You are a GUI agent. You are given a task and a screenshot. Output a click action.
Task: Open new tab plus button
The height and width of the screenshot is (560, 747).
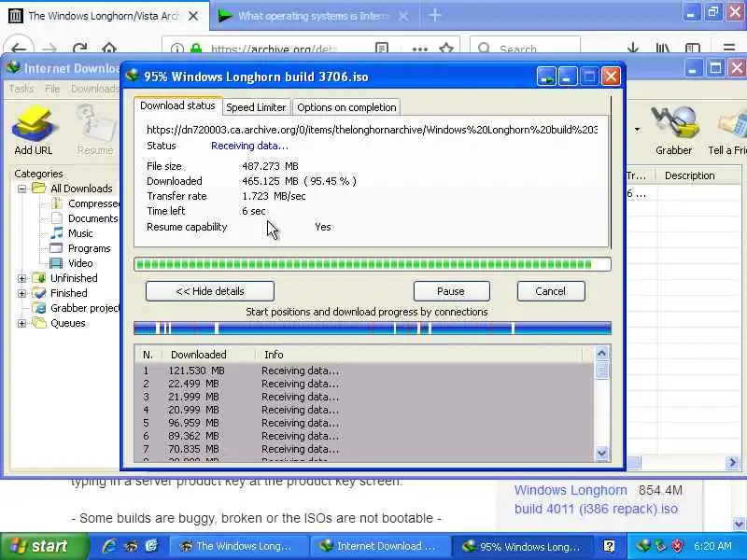click(434, 16)
